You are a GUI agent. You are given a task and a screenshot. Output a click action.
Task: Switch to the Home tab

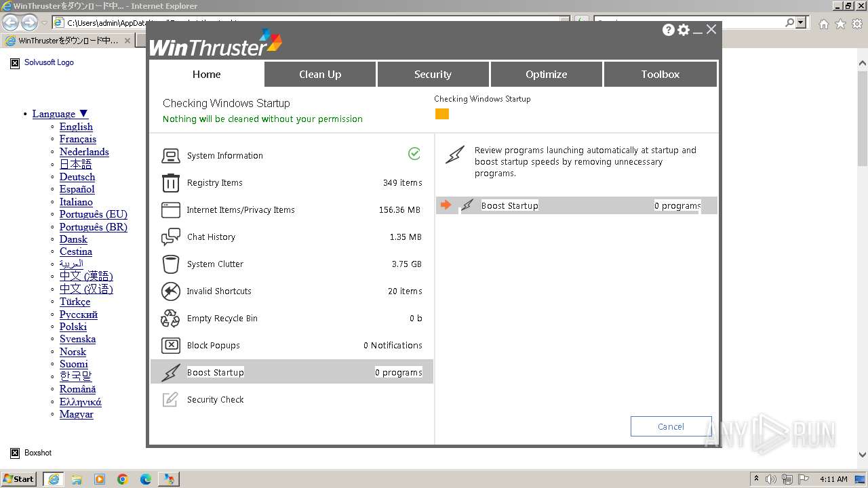click(x=206, y=75)
